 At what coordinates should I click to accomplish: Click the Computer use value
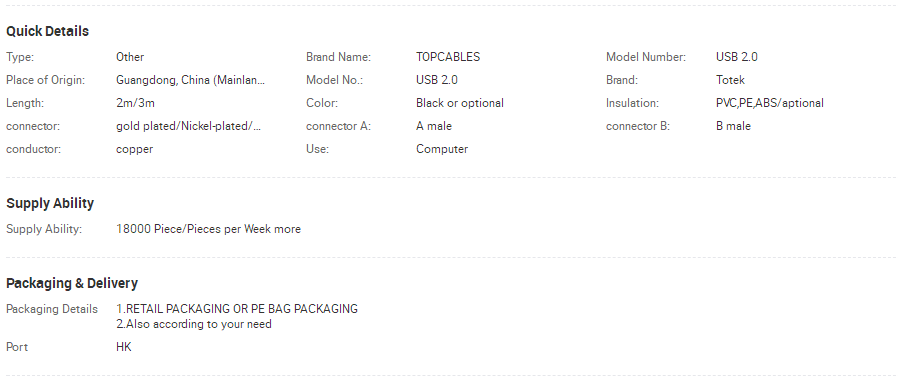pos(442,149)
